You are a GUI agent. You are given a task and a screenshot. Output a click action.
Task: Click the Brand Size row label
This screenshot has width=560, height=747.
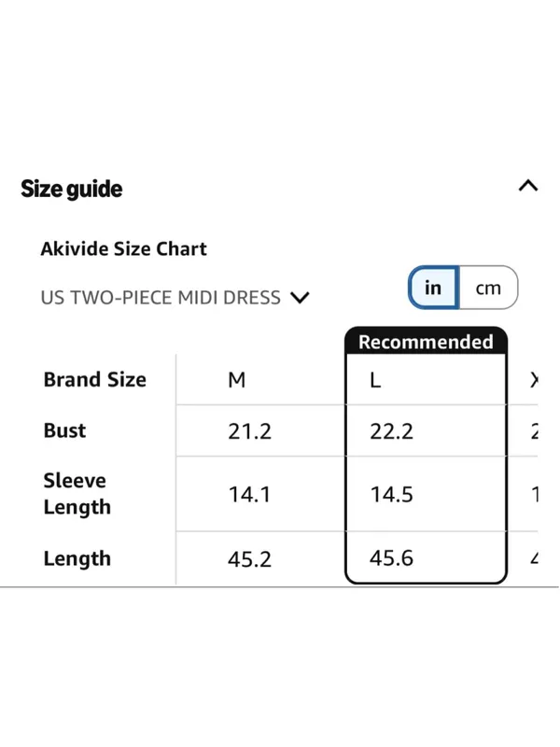95,380
